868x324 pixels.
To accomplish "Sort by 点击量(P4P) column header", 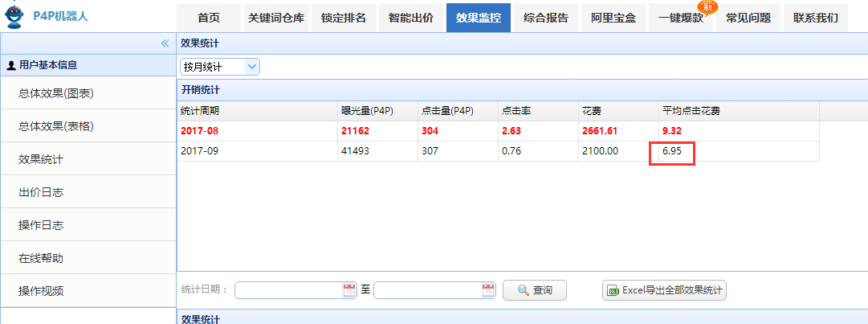I will click(458, 111).
